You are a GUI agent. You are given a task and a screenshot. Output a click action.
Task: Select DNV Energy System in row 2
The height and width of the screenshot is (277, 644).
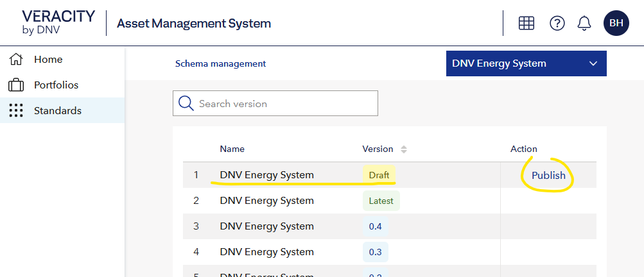click(267, 201)
